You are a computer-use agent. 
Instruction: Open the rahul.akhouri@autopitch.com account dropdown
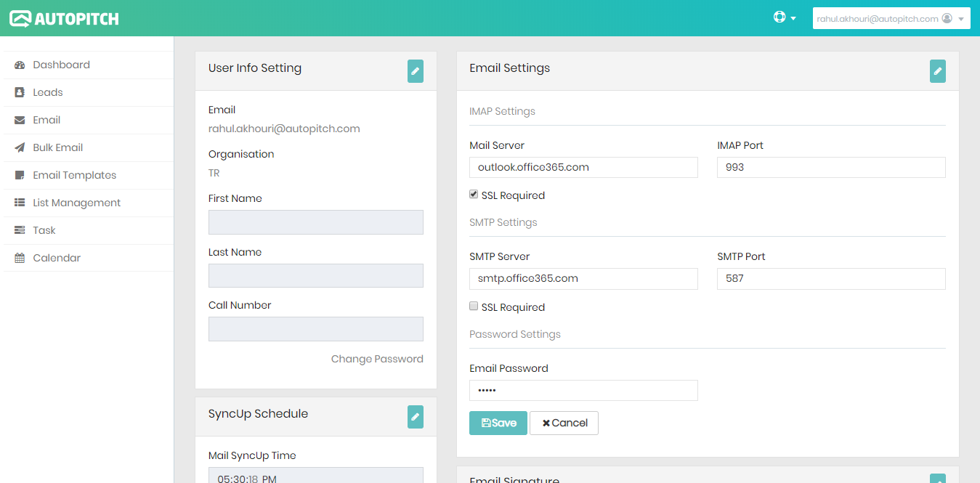[891, 18]
